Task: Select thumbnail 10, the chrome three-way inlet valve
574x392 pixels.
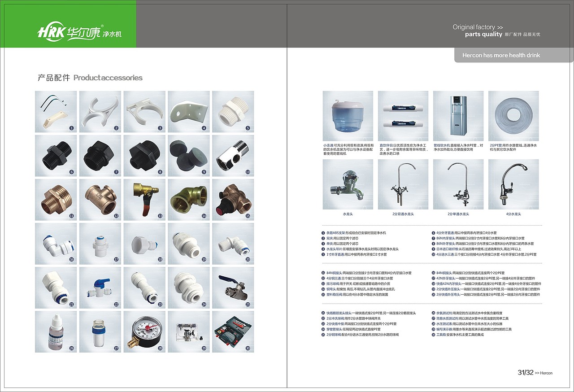Action: pos(233,156)
